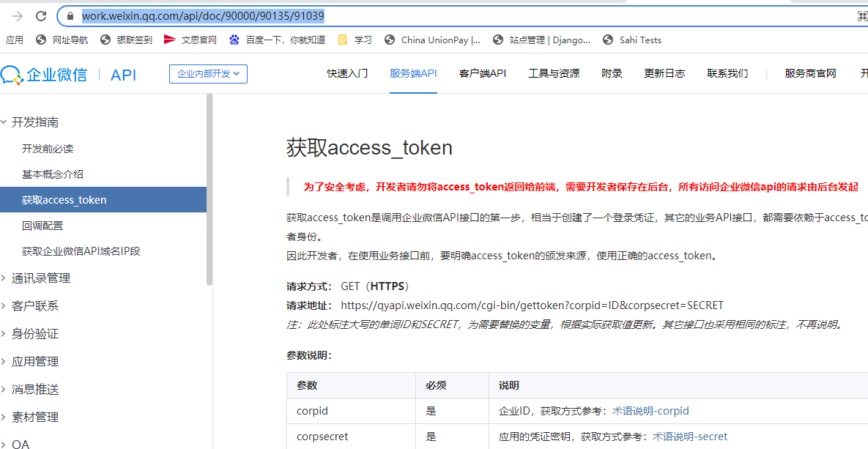Screen dimensions: 868x449
Task: Open 获取企业微信API域名IP段 sidebar item
Action: [x=81, y=251]
